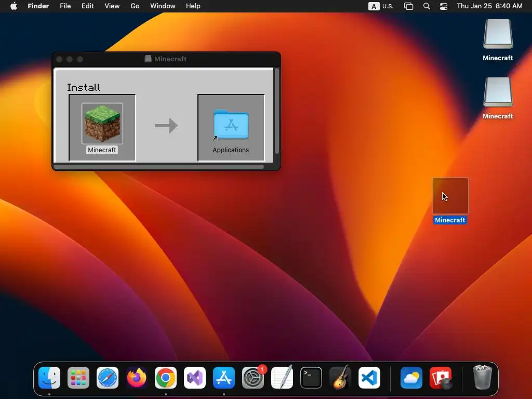Open the Apple menu
The image size is (532, 399).
(x=14, y=6)
